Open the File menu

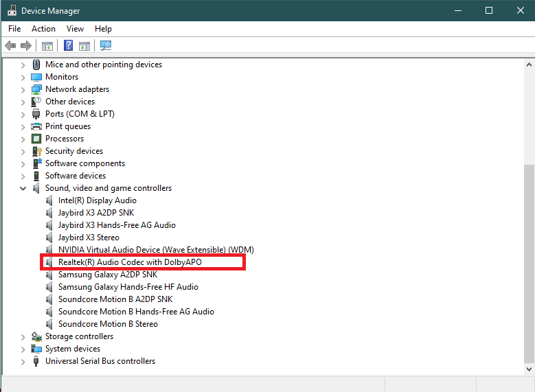point(14,29)
